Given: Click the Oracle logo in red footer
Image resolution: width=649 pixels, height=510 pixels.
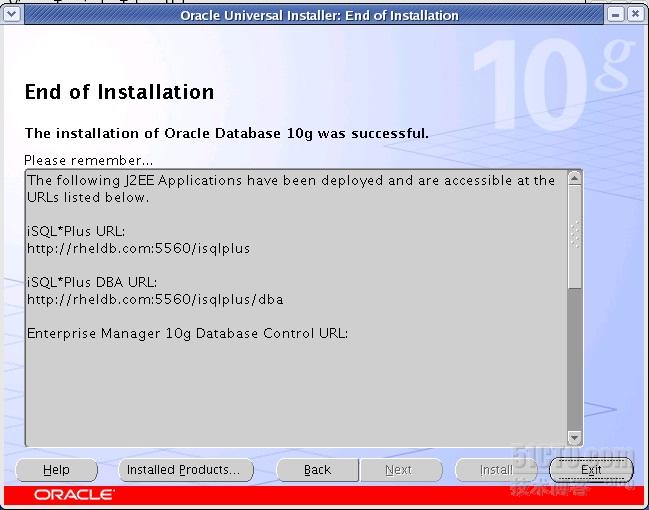Looking at the screenshot, I should pyautogui.click(x=74, y=495).
